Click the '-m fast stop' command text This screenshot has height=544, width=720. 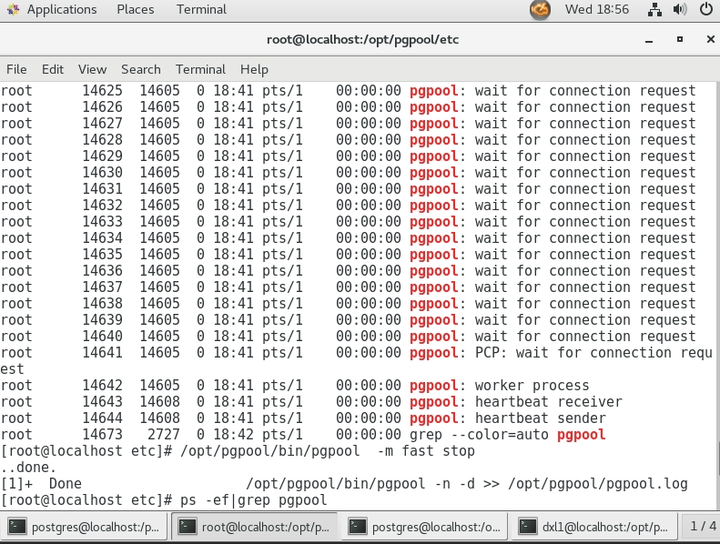[426, 451]
